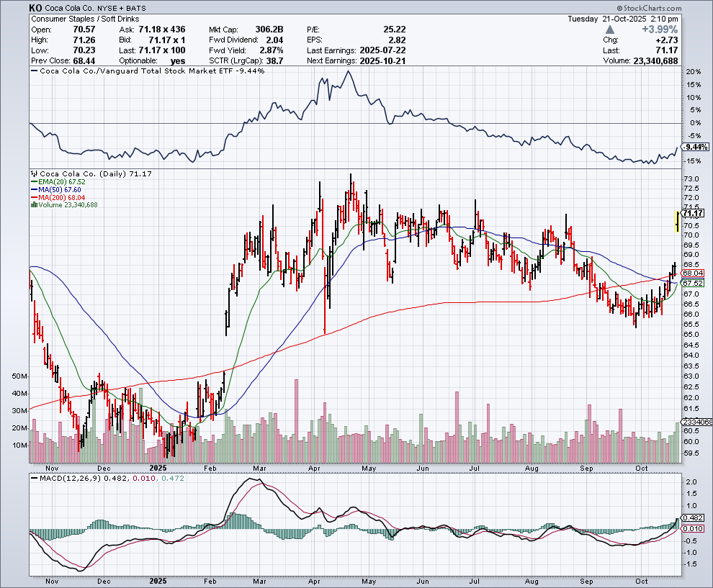The image size is (713, 588).
Task: Click the Coca Cola Co./Vanguard Total Stock Market ETF label
Action: point(137,71)
